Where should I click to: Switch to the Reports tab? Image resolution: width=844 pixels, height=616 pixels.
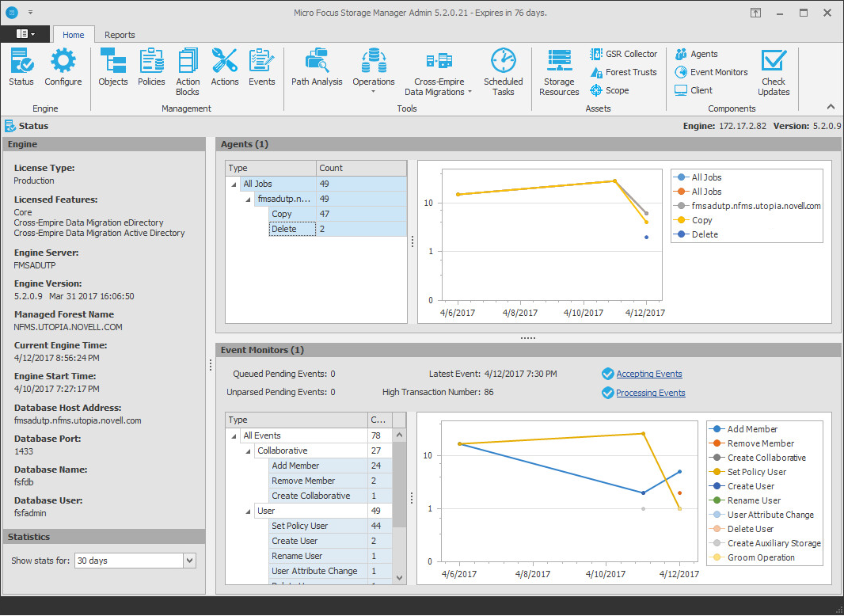click(120, 35)
